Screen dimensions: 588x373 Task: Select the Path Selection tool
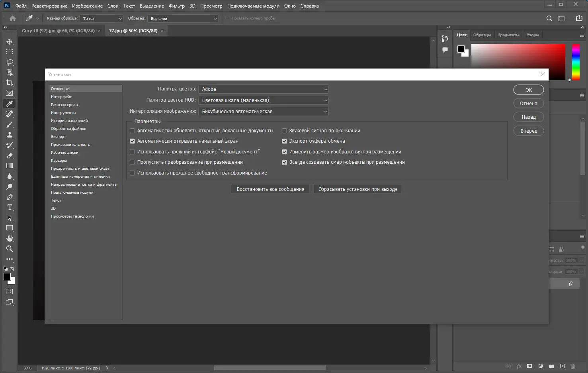click(10, 218)
